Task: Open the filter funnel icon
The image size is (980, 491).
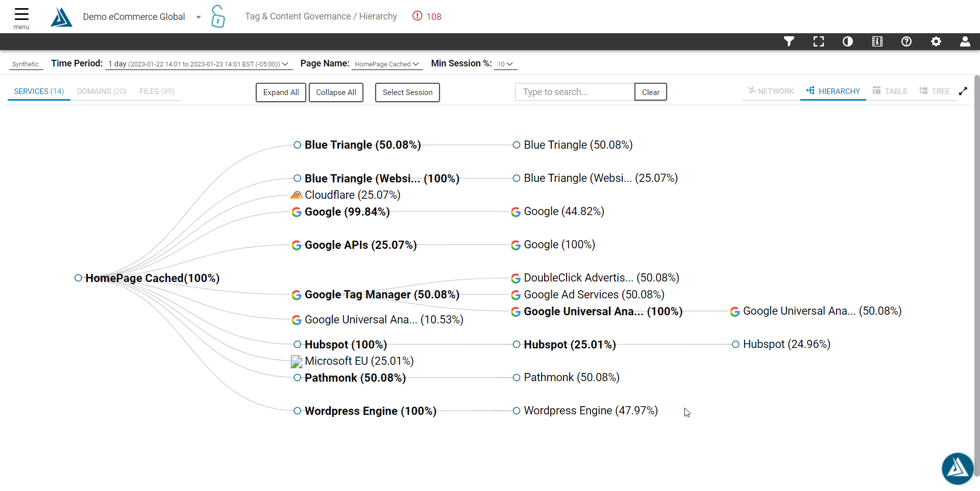Action: 789,41
